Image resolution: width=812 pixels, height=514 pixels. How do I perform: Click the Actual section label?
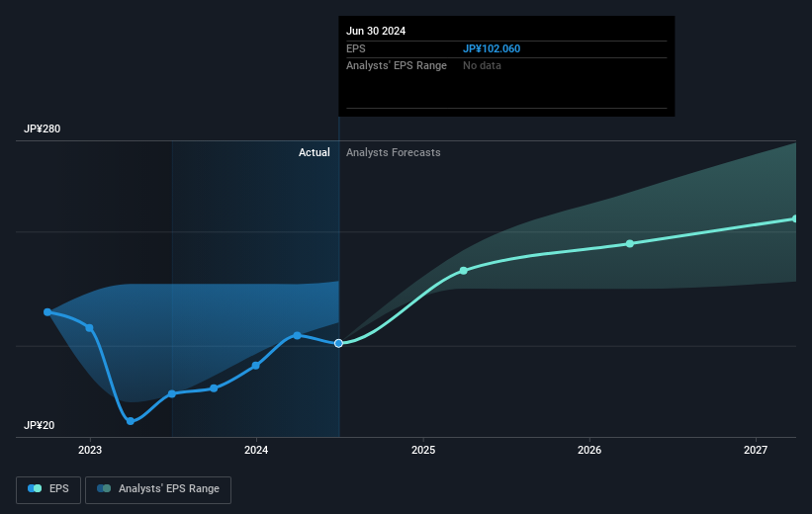pyautogui.click(x=314, y=152)
